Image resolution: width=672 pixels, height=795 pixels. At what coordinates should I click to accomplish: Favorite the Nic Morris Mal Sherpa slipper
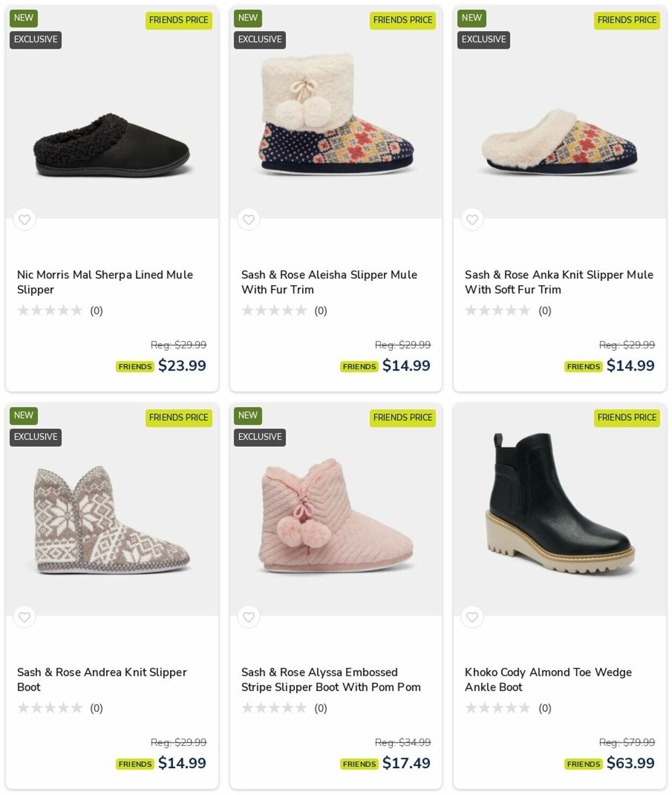[x=24, y=219]
